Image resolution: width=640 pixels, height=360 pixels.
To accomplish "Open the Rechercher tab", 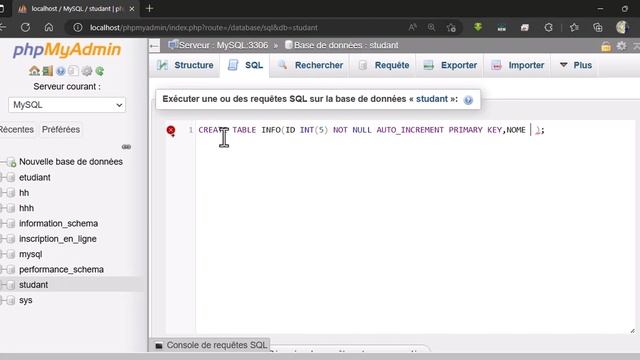I will click(x=310, y=65).
